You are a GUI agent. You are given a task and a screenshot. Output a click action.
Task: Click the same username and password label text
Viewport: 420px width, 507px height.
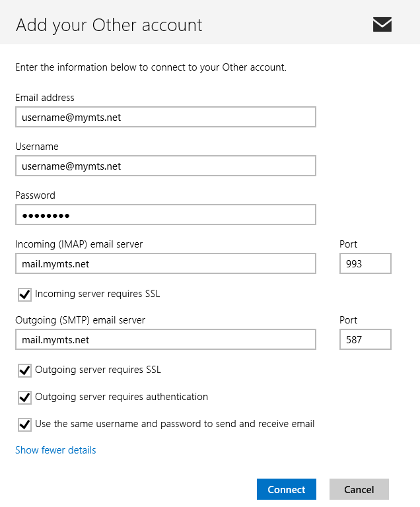click(175, 424)
